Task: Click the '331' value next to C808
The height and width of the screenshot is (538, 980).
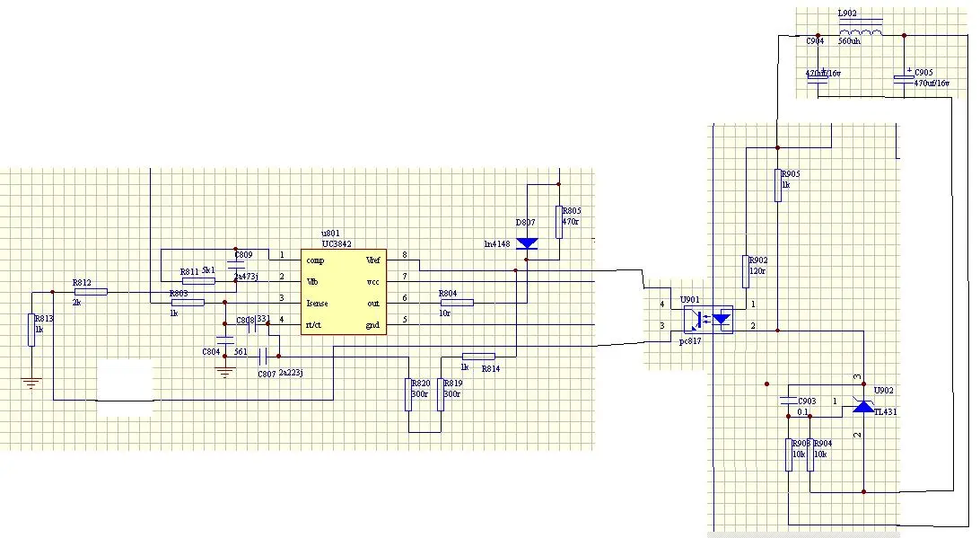Action: (x=264, y=319)
